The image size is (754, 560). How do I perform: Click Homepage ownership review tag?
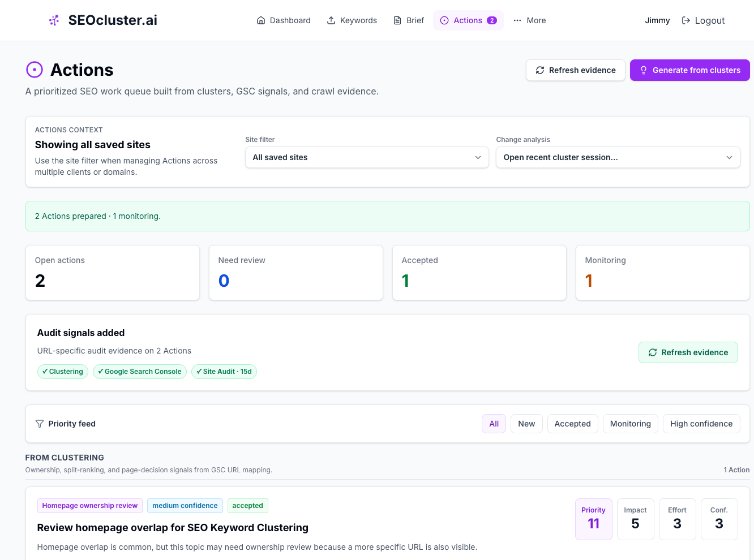point(90,506)
